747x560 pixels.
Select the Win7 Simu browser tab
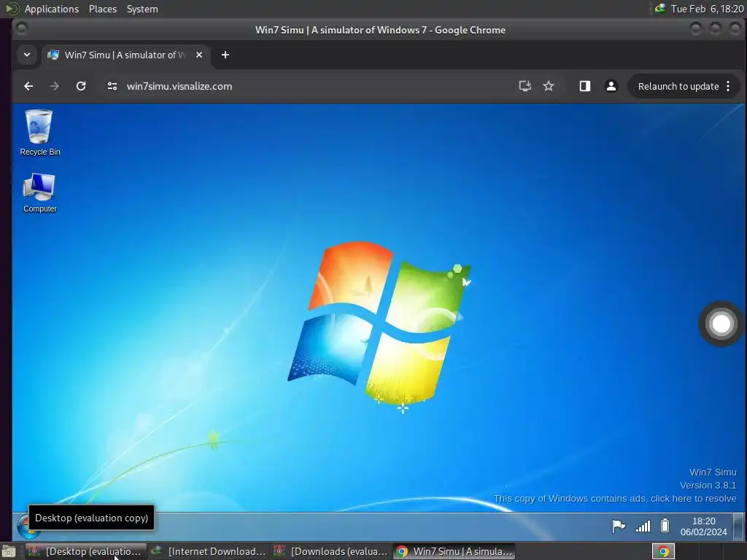pyautogui.click(x=125, y=55)
